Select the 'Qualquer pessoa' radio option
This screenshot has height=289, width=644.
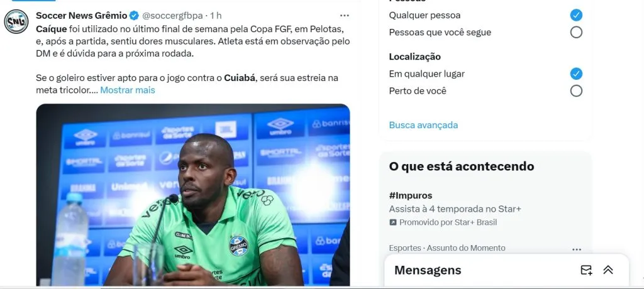pos(576,15)
